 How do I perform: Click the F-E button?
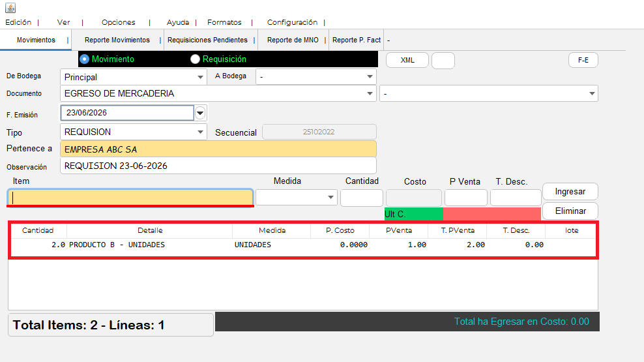coord(583,60)
